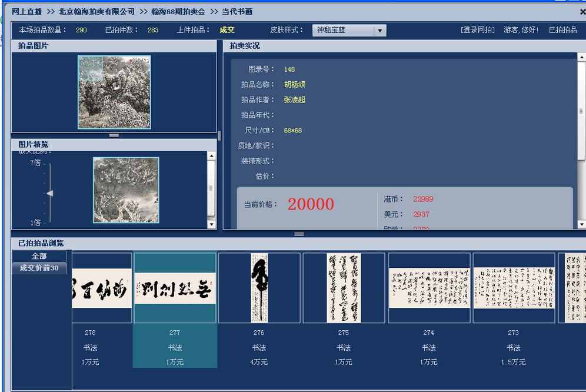
Task: Click the auctioned count 283
Action: (153, 30)
